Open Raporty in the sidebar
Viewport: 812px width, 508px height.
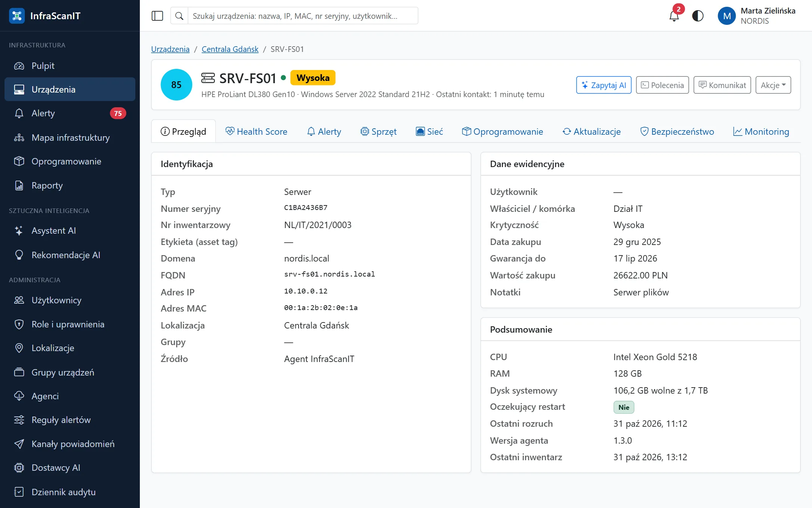pos(70,186)
